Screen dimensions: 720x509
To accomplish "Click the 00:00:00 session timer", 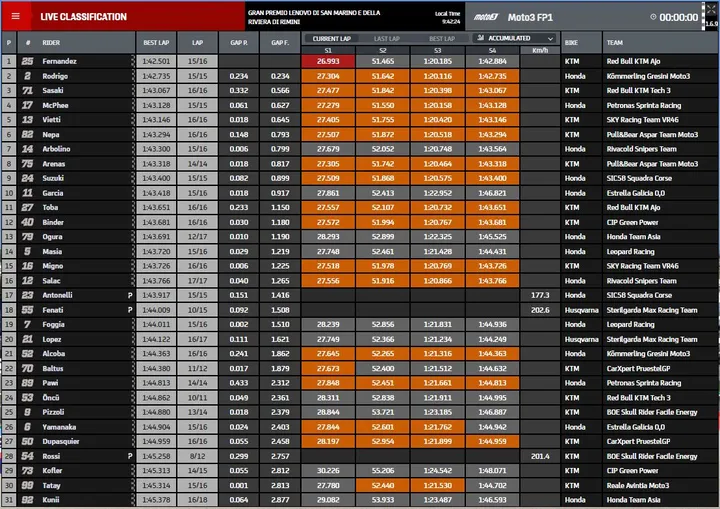I will pyautogui.click(x=679, y=17).
